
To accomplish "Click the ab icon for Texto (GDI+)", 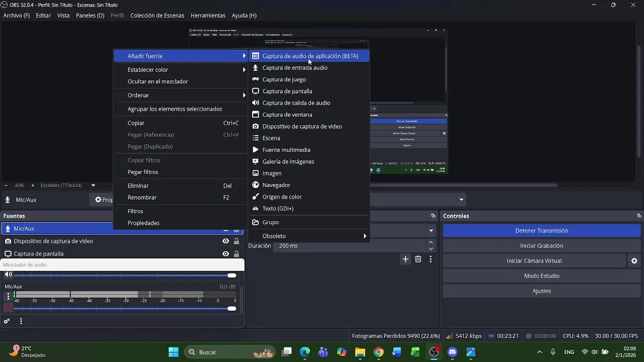I will pos(256,208).
